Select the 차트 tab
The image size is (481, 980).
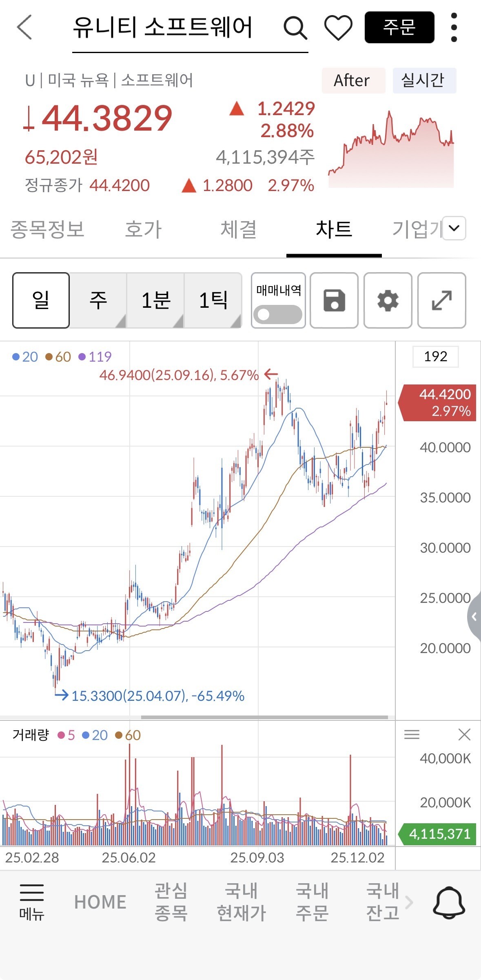[334, 229]
